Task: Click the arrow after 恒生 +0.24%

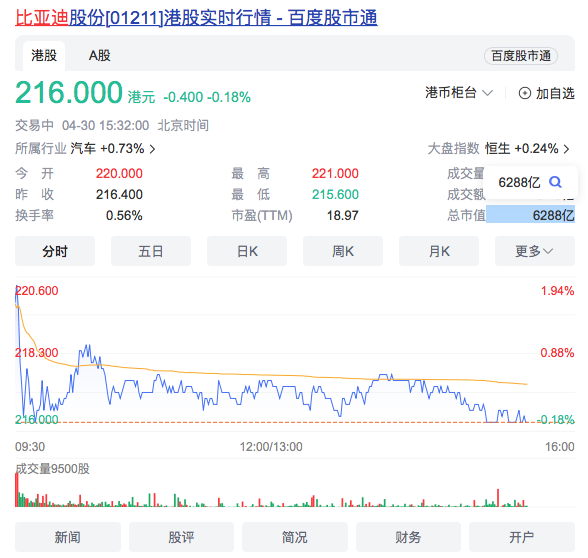Action: (567, 149)
